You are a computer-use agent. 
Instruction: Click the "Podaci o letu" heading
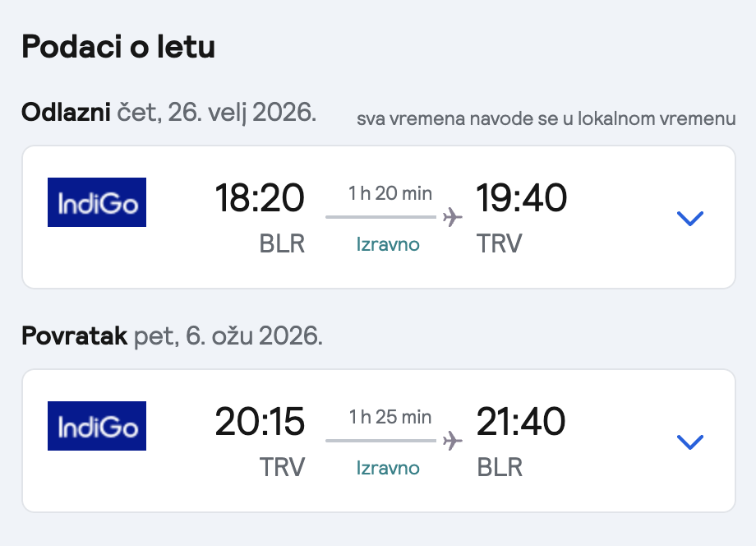[x=118, y=47]
